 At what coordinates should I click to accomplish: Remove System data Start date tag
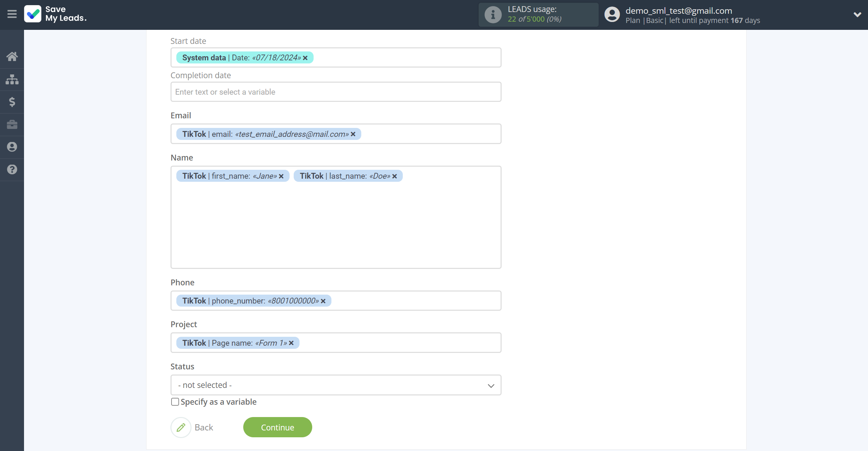(306, 57)
